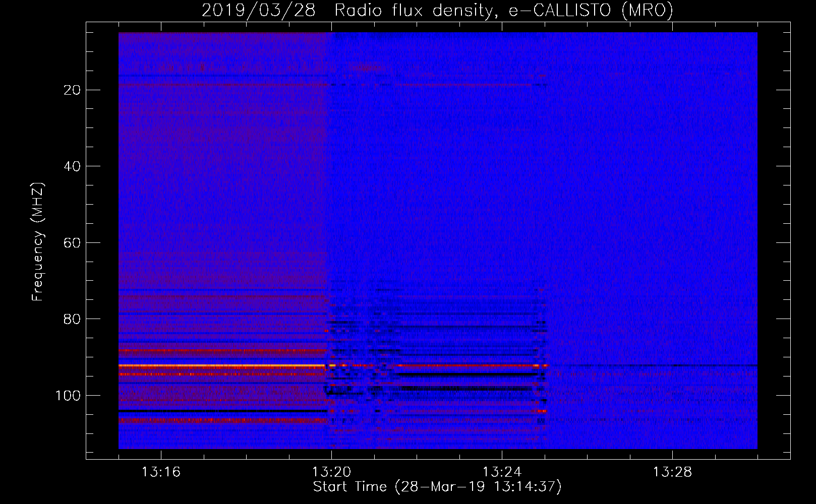The height and width of the screenshot is (504, 816).
Task: Click the '20' frequency tick label
Action: [x=73, y=90]
